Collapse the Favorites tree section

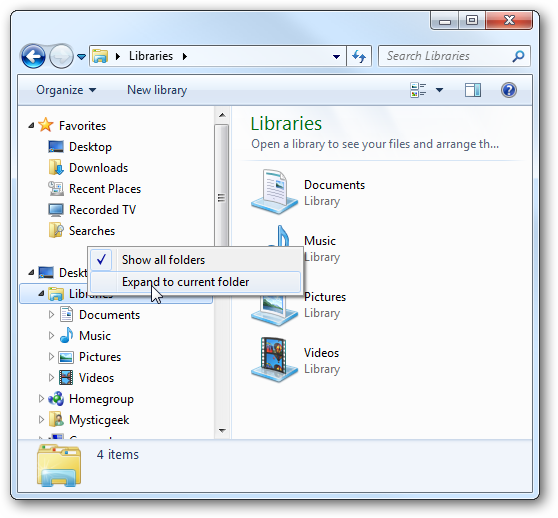(31, 125)
